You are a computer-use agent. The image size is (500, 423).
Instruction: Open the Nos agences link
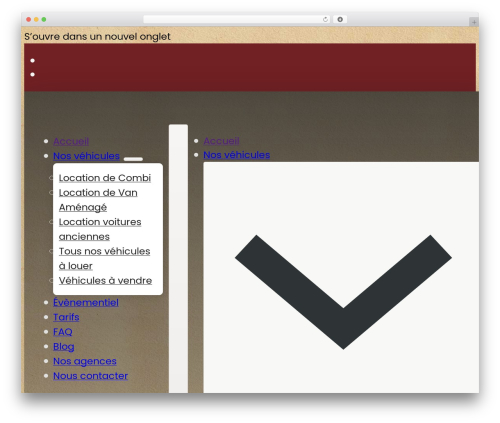click(85, 361)
